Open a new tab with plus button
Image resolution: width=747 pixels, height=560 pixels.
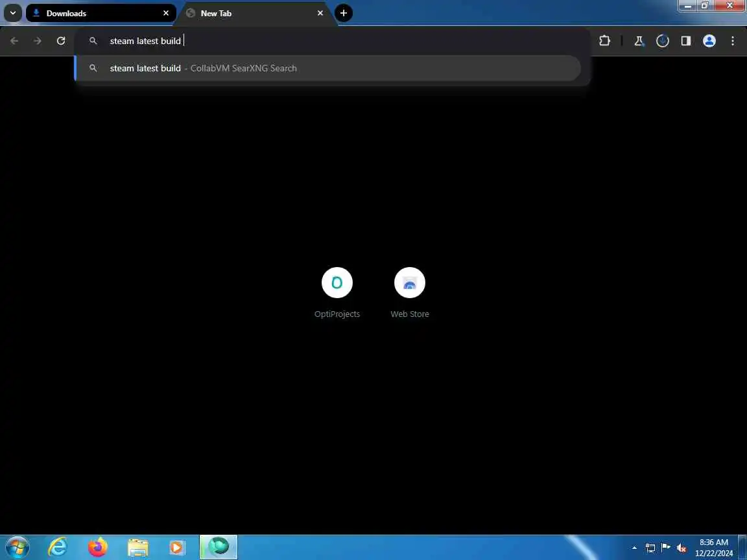[344, 13]
